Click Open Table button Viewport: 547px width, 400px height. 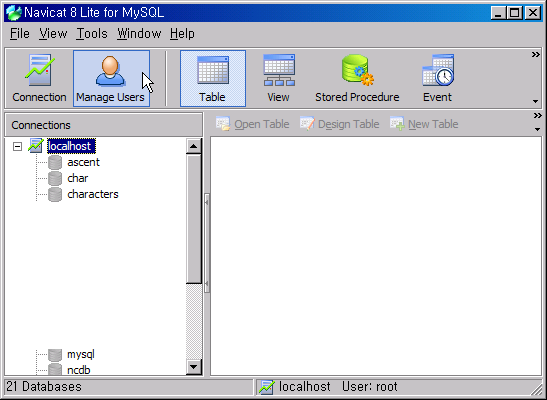(x=253, y=124)
